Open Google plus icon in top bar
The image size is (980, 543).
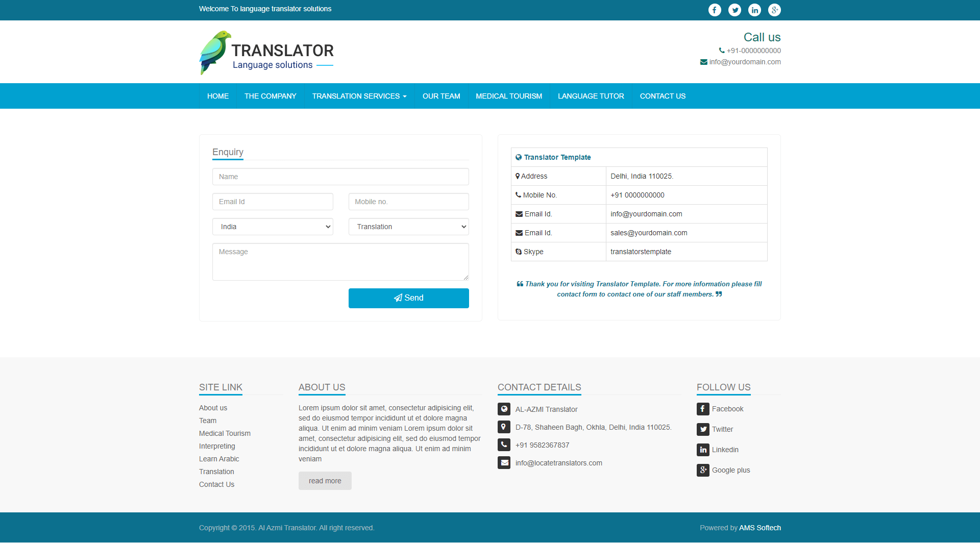pyautogui.click(x=774, y=10)
